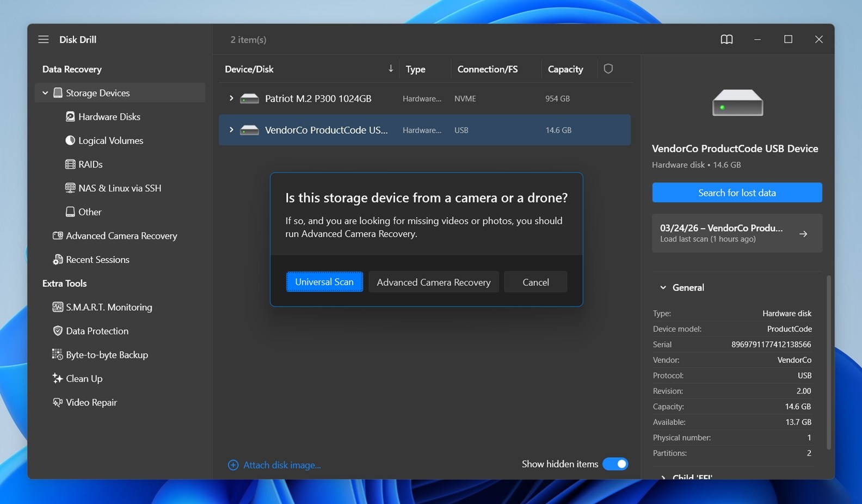
Task: Select the Patriot M.2 P300 1024GB name
Action: point(318,99)
